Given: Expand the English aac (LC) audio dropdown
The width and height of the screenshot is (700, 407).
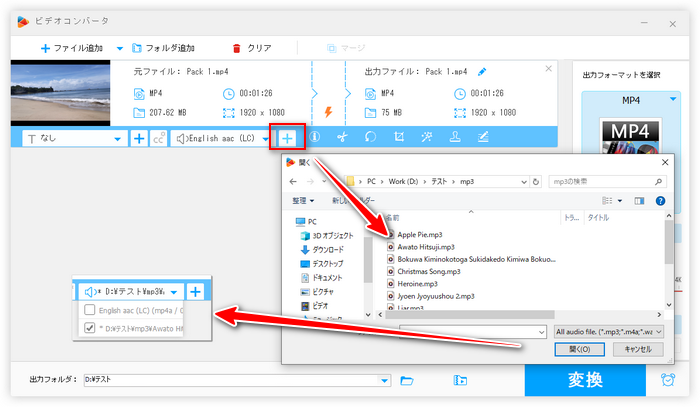Looking at the screenshot, I should [265, 138].
